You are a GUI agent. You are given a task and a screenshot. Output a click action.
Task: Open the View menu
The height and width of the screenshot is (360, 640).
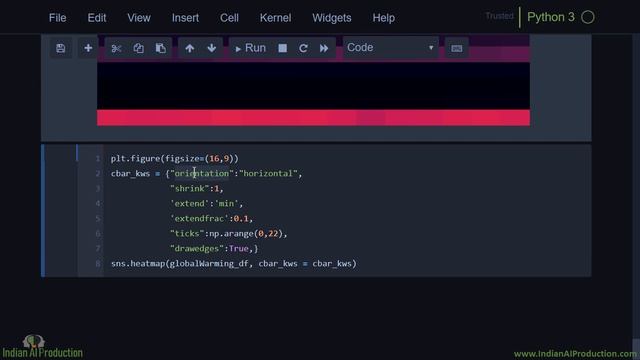click(139, 18)
